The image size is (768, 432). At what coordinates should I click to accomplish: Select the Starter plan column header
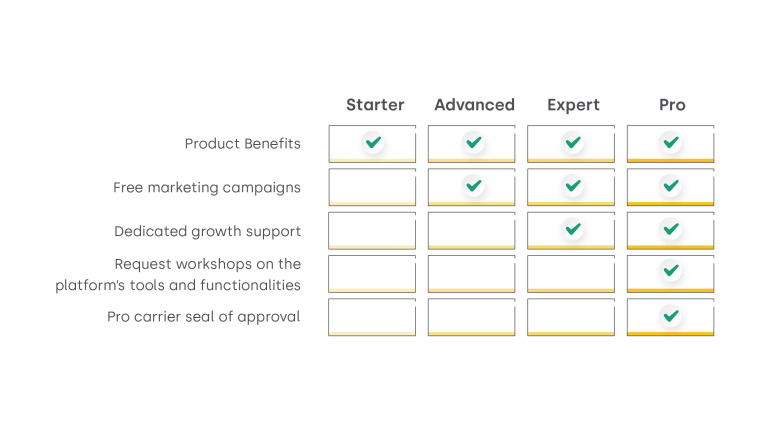tap(375, 105)
